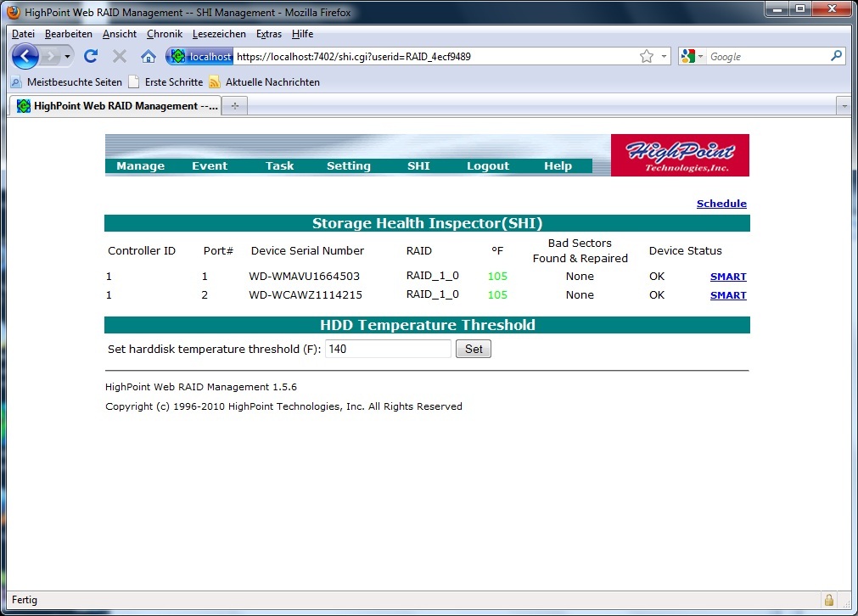Click the Schedule link

pyautogui.click(x=721, y=204)
